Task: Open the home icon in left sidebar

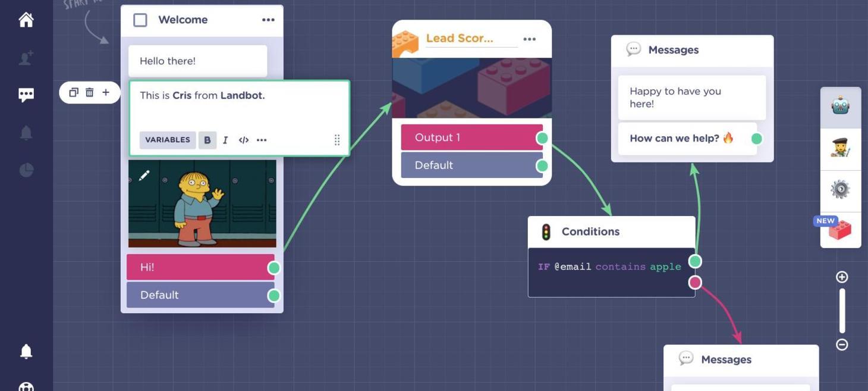Action: pos(26,20)
